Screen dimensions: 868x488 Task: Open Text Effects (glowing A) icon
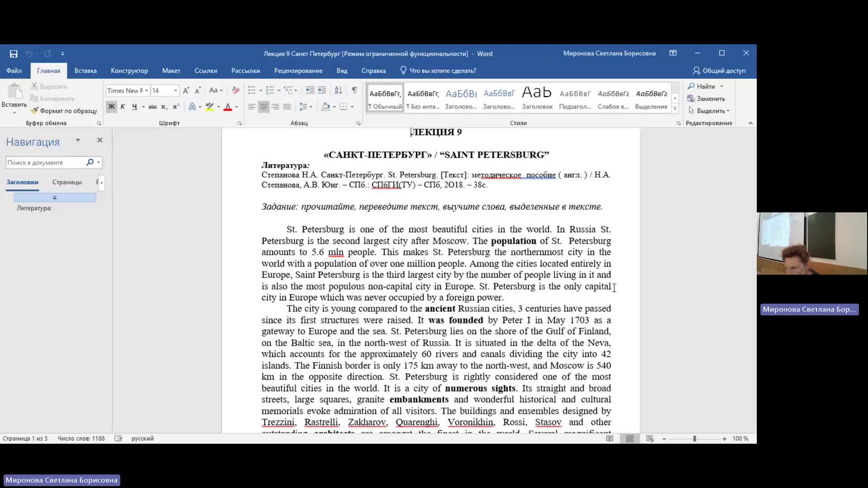[193, 107]
